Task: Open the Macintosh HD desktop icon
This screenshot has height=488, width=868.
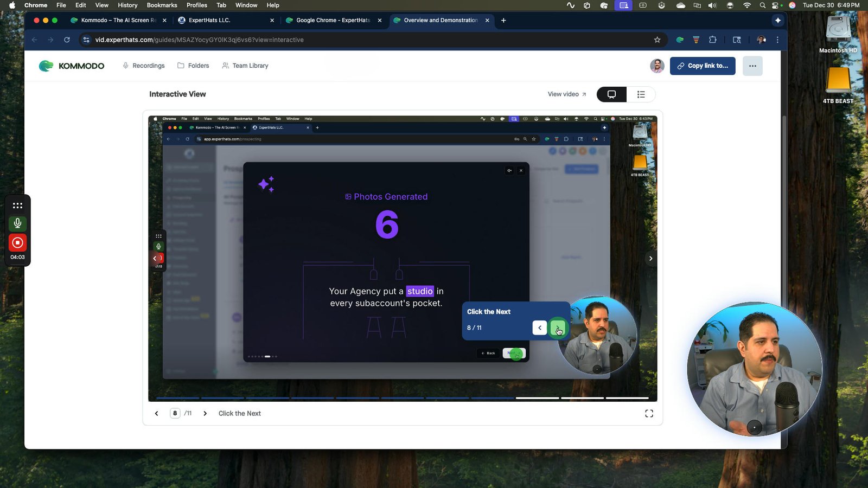Action: 838,34
